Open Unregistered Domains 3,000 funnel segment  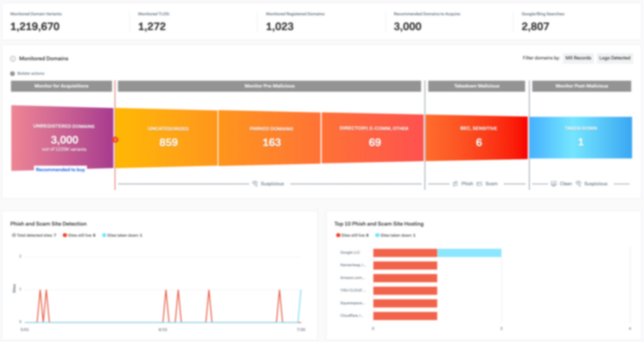pos(62,138)
